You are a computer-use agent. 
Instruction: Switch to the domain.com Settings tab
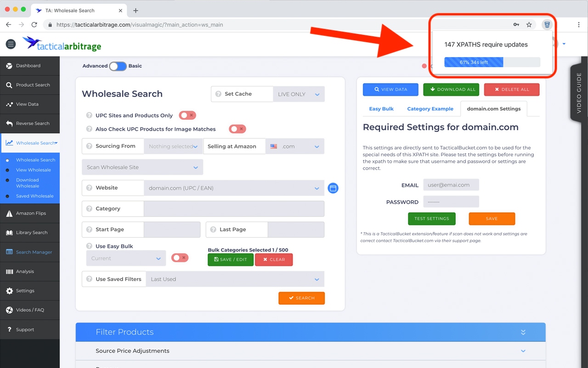point(494,109)
